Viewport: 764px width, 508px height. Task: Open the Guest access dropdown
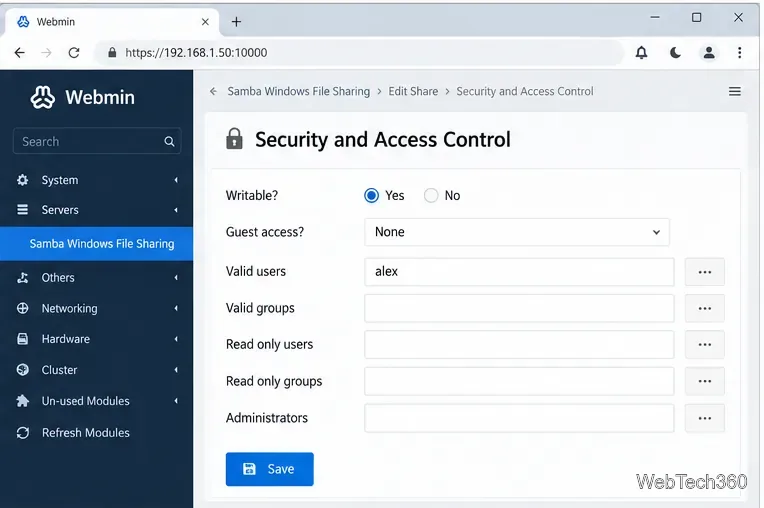click(516, 232)
